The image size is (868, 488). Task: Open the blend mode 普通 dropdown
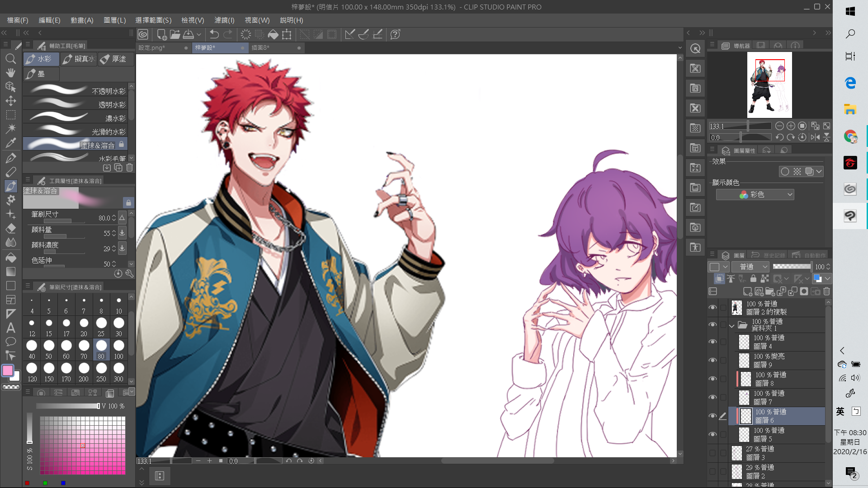point(750,267)
